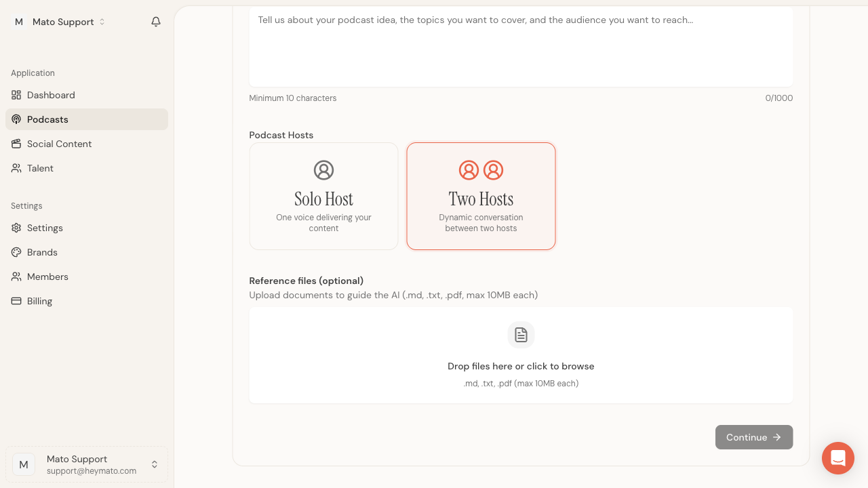Click the M workspace avatar at top

tap(19, 22)
